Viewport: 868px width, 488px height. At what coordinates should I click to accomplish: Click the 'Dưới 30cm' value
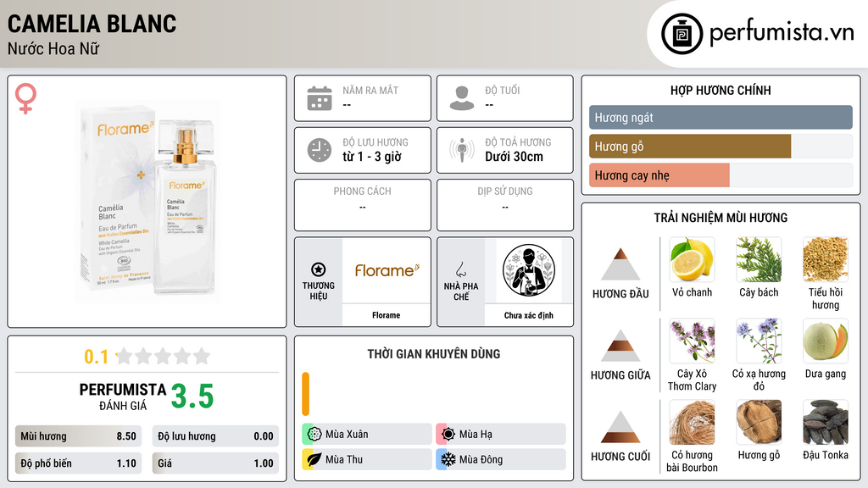515,157
